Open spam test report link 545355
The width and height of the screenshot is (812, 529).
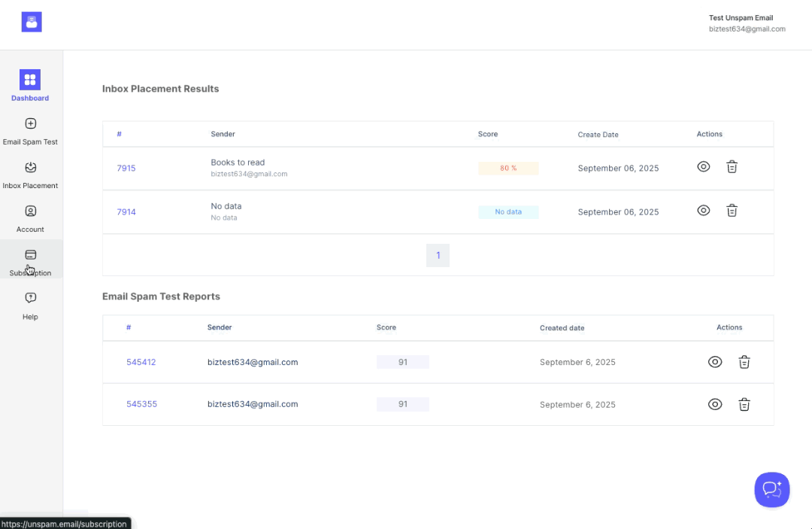141,404
